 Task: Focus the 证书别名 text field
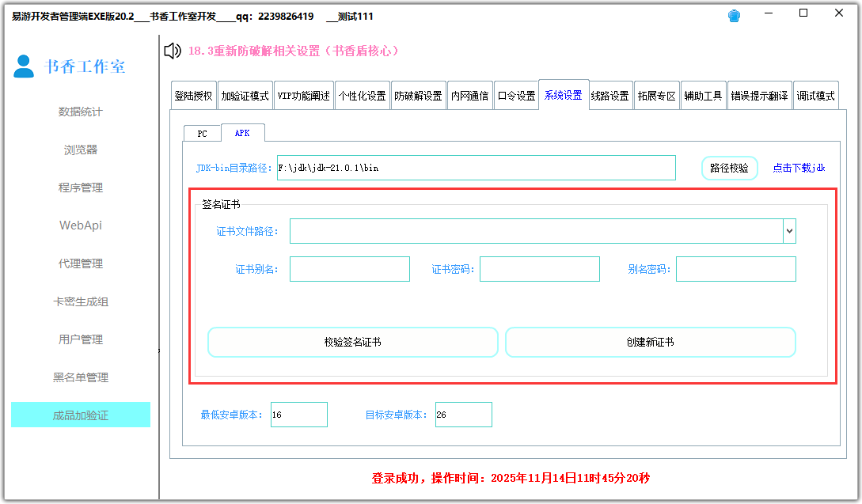tap(350, 269)
